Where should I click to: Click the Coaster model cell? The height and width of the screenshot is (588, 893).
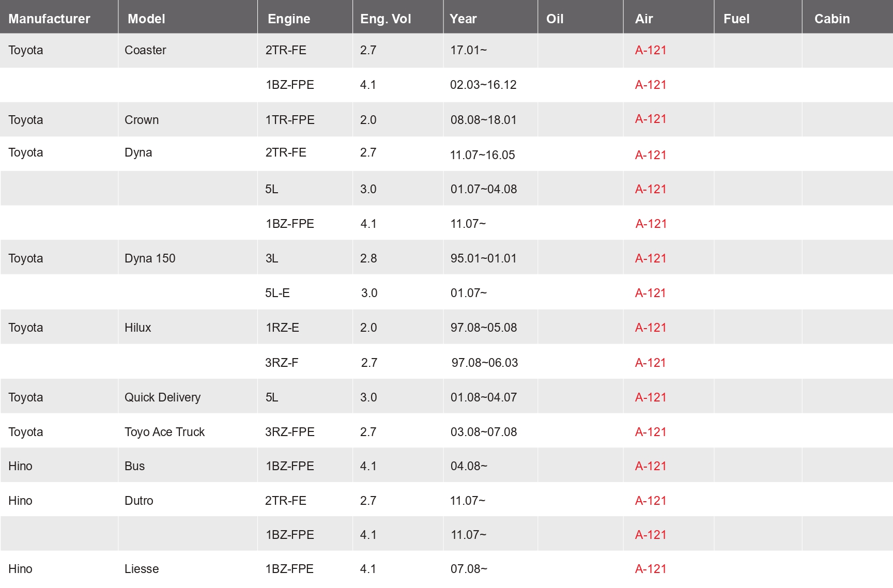pos(145,50)
